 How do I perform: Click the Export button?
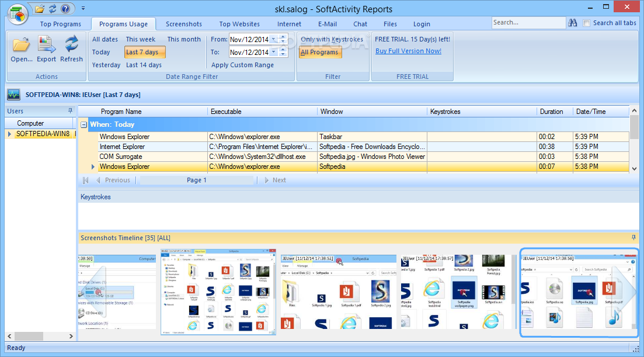coord(46,49)
